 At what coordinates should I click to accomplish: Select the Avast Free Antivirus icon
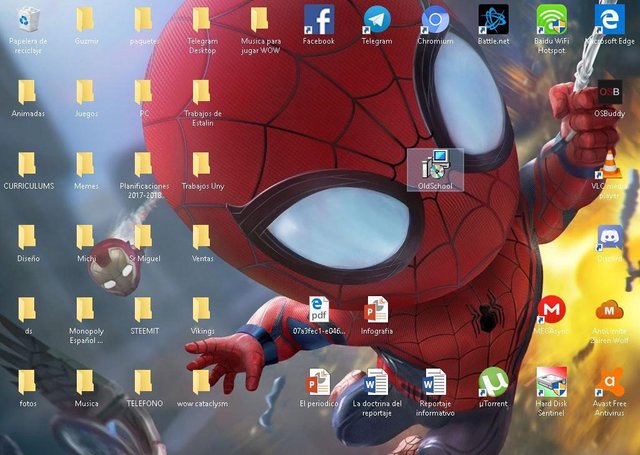609,382
